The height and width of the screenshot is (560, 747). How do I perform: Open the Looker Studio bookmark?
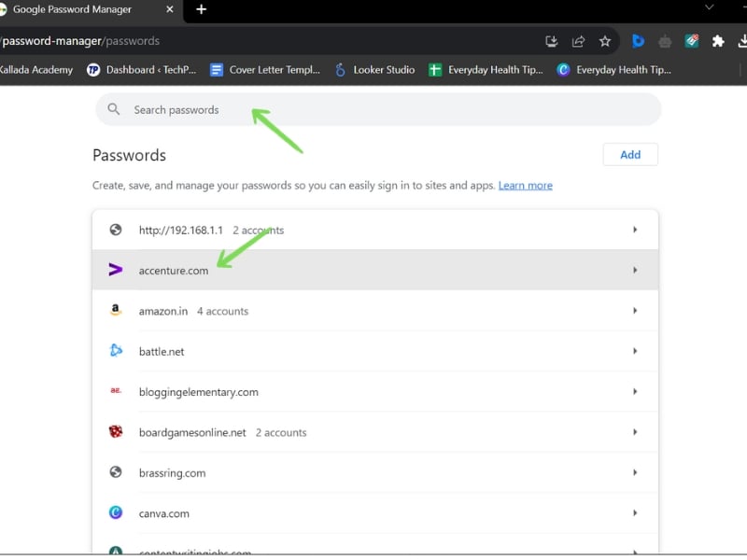tap(375, 70)
